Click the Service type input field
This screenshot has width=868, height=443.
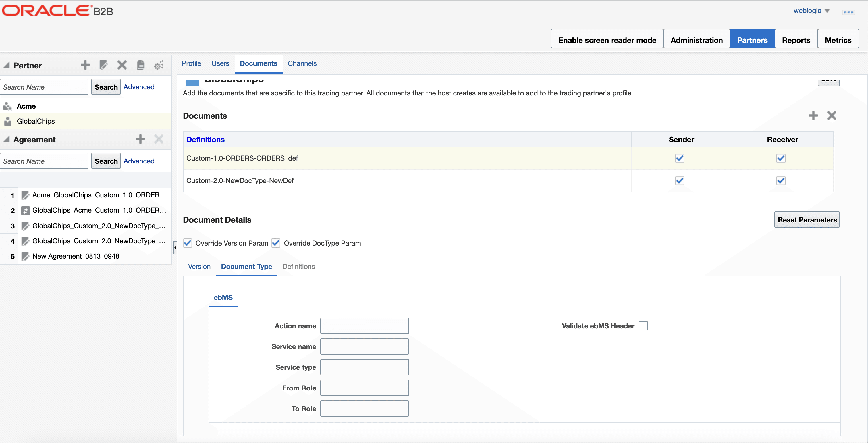point(364,367)
